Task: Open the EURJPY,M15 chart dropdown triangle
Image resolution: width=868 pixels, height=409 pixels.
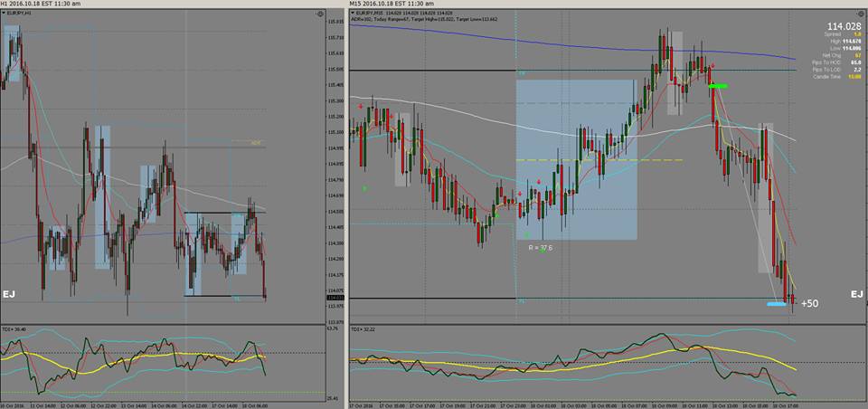Action: click(x=353, y=12)
